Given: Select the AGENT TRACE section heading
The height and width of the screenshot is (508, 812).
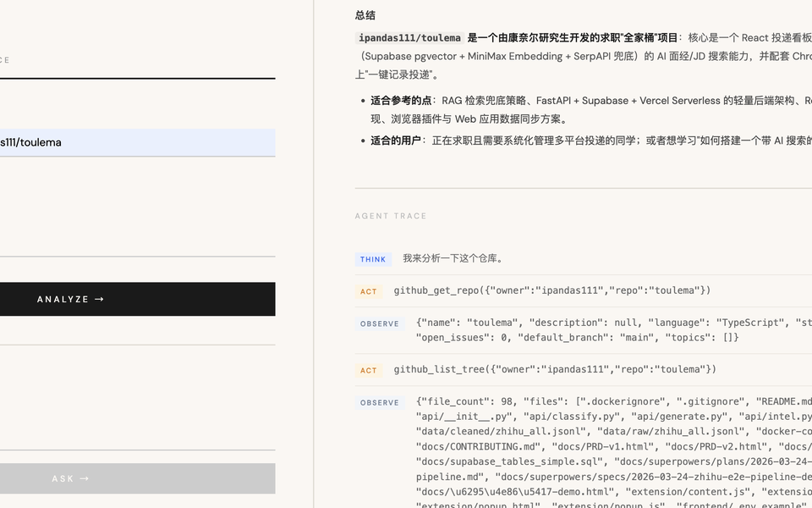Looking at the screenshot, I should tap(391, 216).
